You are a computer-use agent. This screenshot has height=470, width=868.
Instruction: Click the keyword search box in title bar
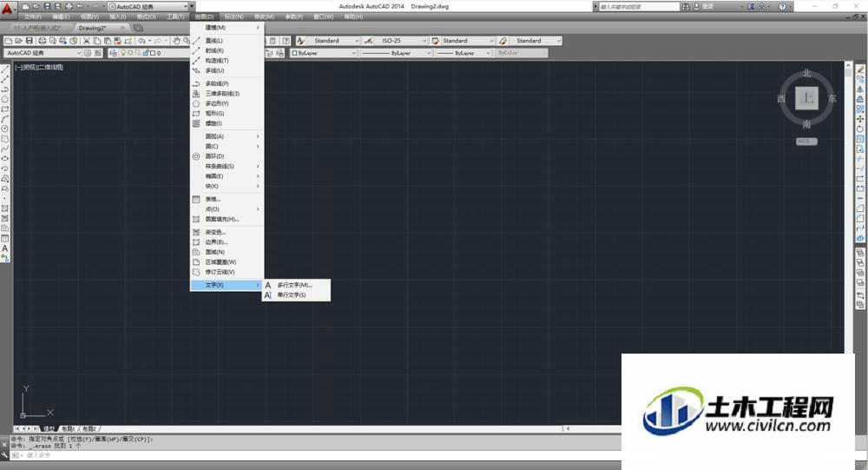(640, 7)
